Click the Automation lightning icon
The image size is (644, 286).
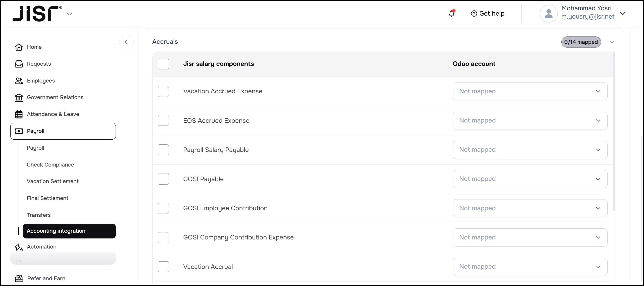point(19,247)
